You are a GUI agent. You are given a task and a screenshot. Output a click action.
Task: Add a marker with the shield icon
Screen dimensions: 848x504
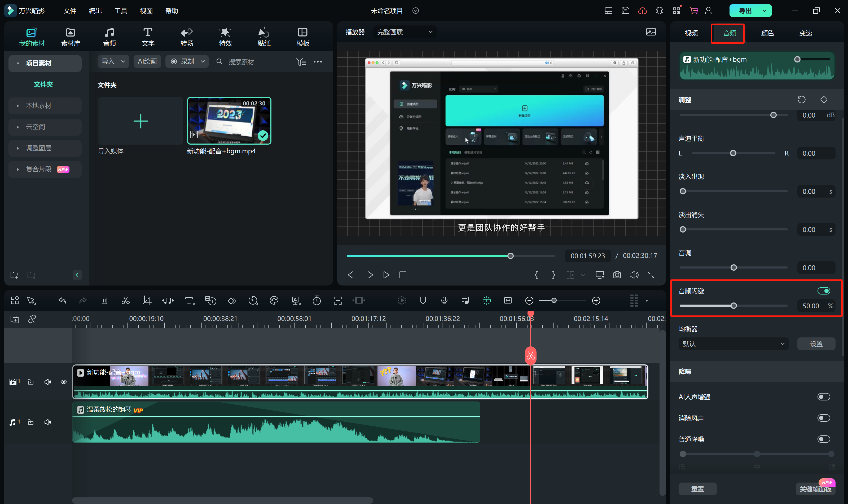click(423, 301)
